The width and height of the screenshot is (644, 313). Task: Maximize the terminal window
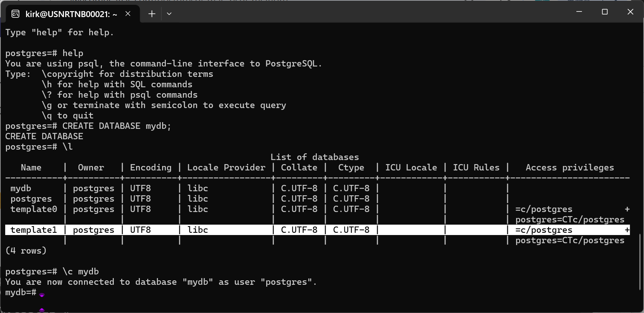tap(605, 12)
